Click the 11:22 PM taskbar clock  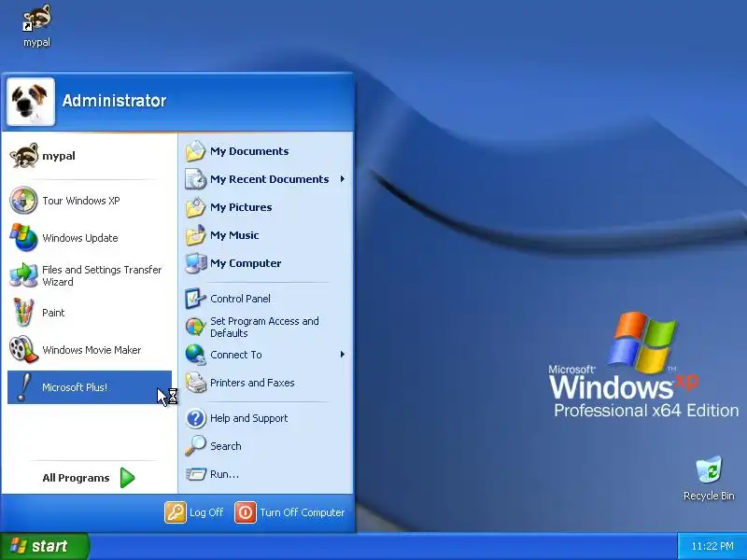click(712, 546)
